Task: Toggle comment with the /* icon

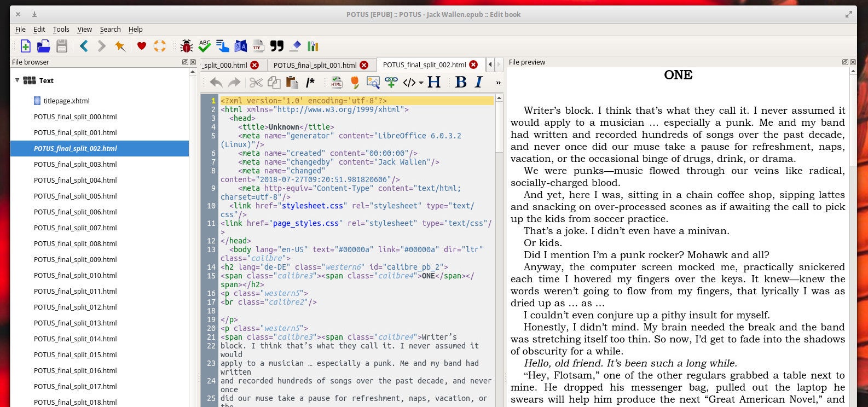Action: click(x=310, y=82)
